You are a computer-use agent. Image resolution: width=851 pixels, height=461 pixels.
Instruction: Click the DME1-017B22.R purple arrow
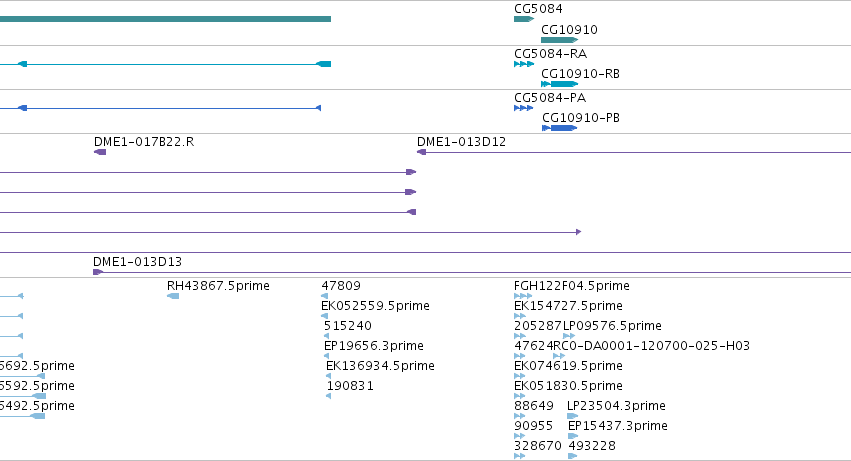(100, 152)
